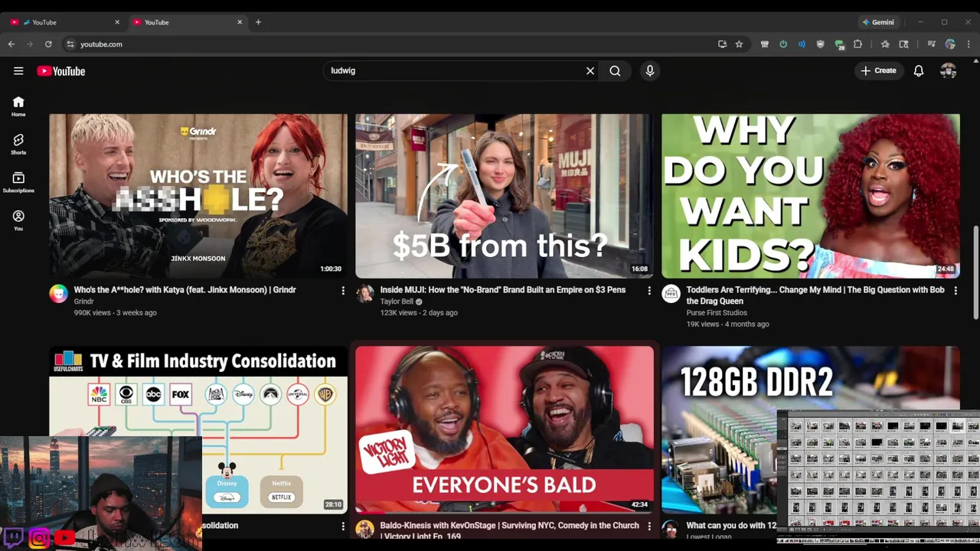This screenshot has height=551, width=980.
Task: Open options for the TV & Film Consolidation video
Action: click(x=343, y=527)
